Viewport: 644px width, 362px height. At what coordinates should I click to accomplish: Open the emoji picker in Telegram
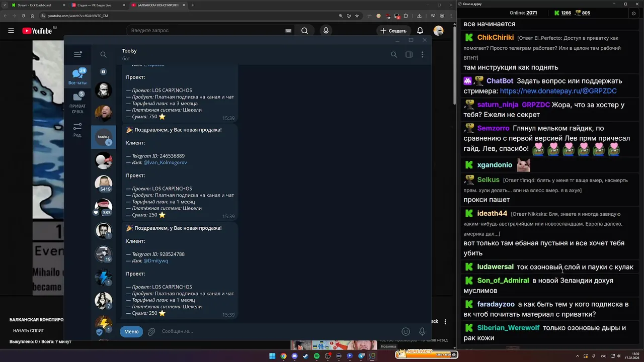[x=406, y=331]
